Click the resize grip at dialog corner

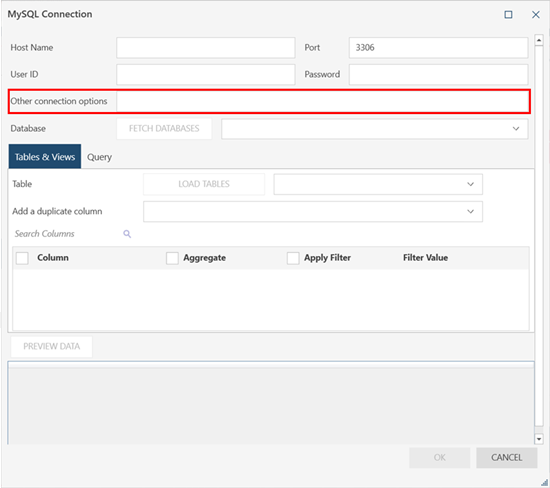coord(544,483)
